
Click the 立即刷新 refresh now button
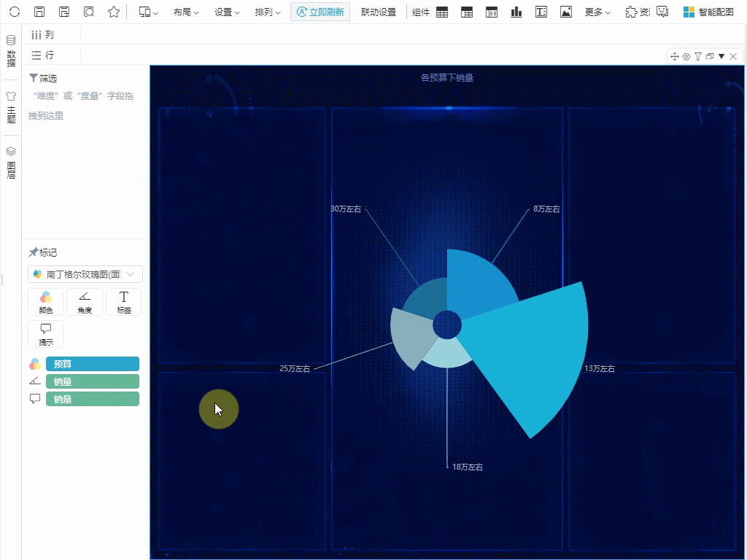tap(320, 12)
